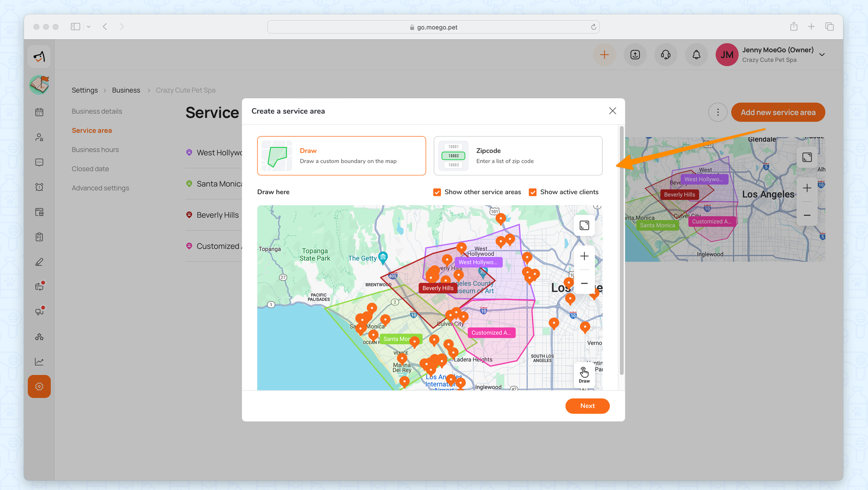Open the headset support icon
Viewport: 868px width, 490px height.
tap(665, 55)
